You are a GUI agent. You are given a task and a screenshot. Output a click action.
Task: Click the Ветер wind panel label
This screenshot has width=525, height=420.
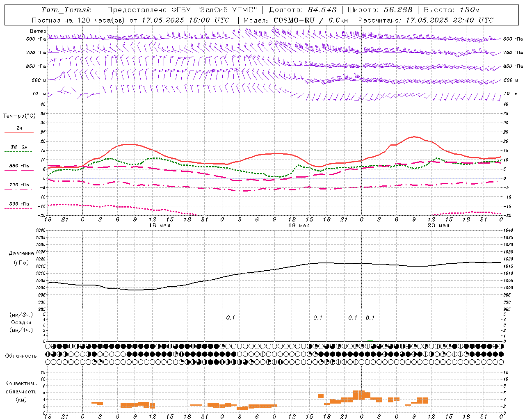pos(38,31)
